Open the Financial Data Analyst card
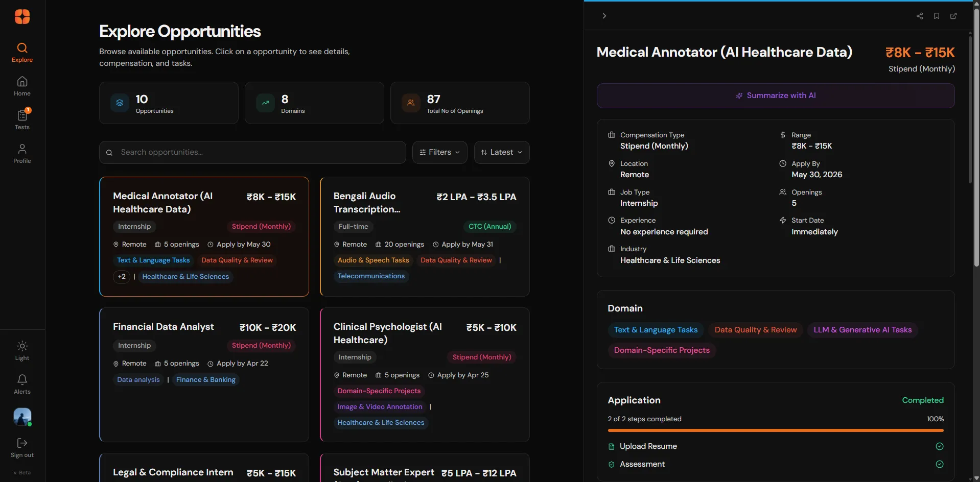Viewport: 980px width, 482px height. (x=204, y=374)
